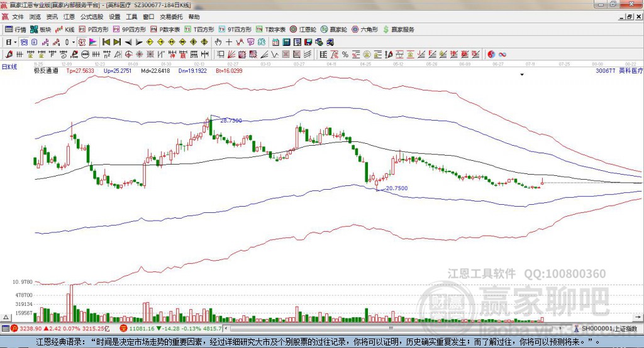Open the 9T四方形 tool
644x348 pixels.
(x=235, y=30)
